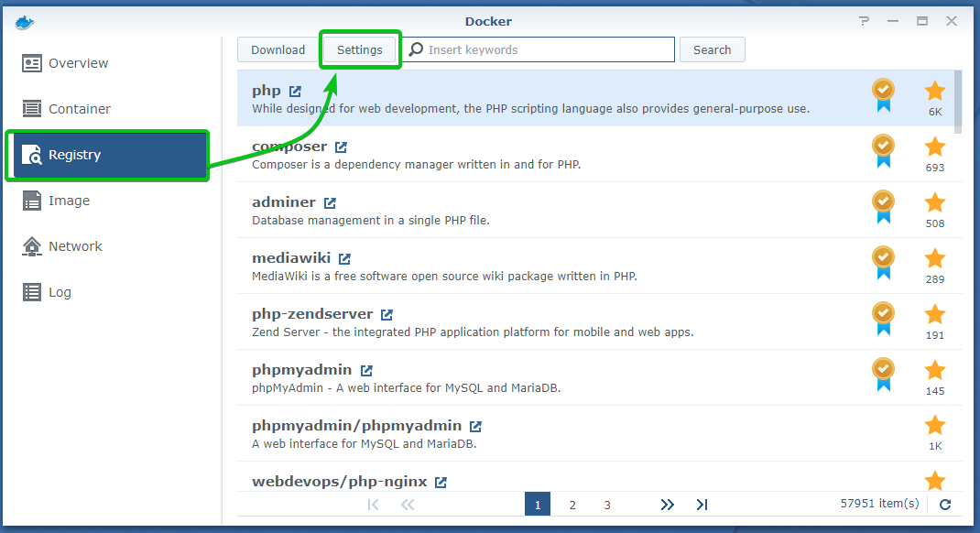This screenshot has width=980, height=533.
Task: Jump to first page of results
Action: click(373, 505)
